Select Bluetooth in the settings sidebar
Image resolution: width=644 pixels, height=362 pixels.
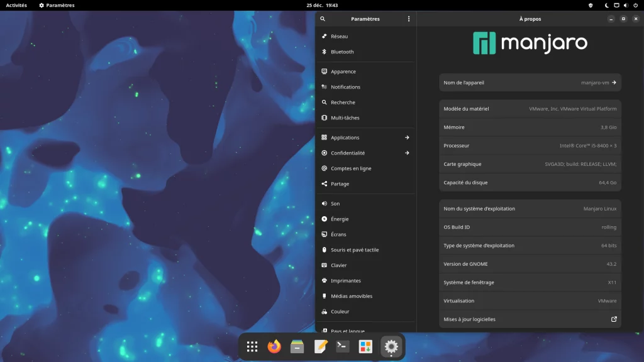(x=342, y=52)
